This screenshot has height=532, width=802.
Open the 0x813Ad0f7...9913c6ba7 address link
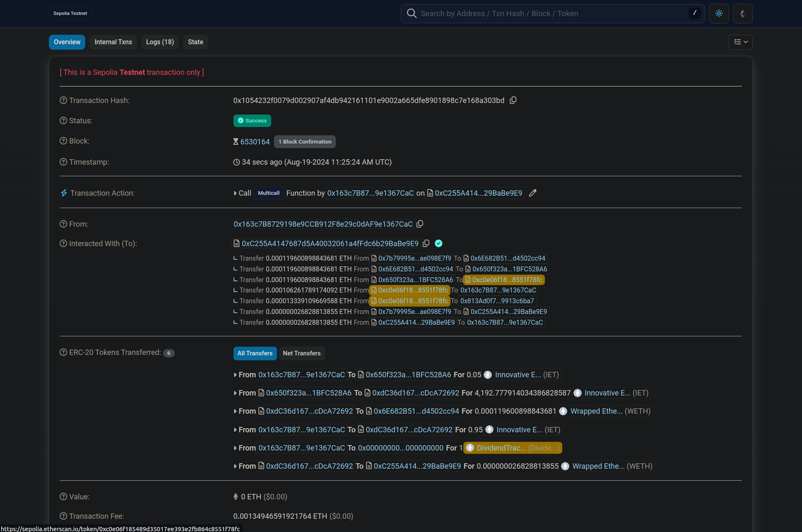pyautogui.click(x=497, y=301)
